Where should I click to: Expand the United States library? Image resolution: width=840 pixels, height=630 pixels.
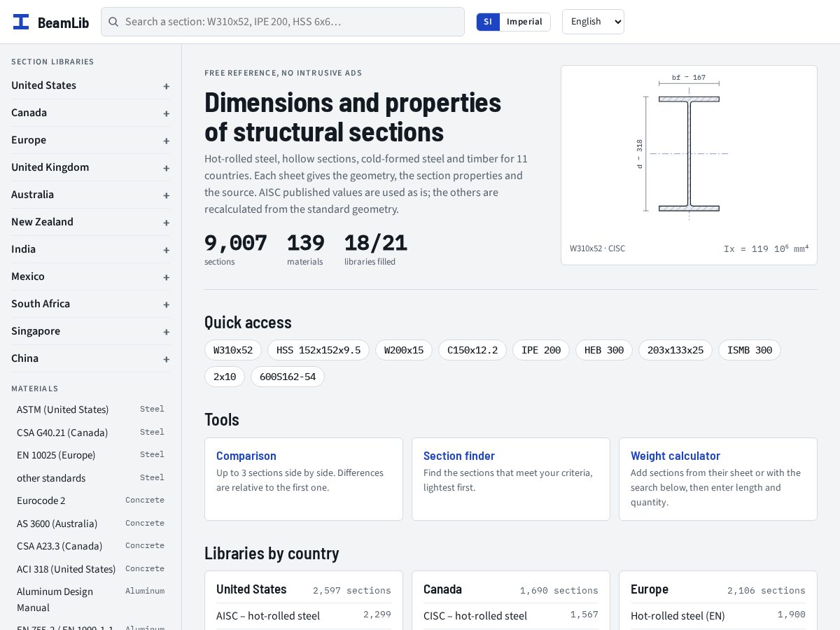click(91, 85)
